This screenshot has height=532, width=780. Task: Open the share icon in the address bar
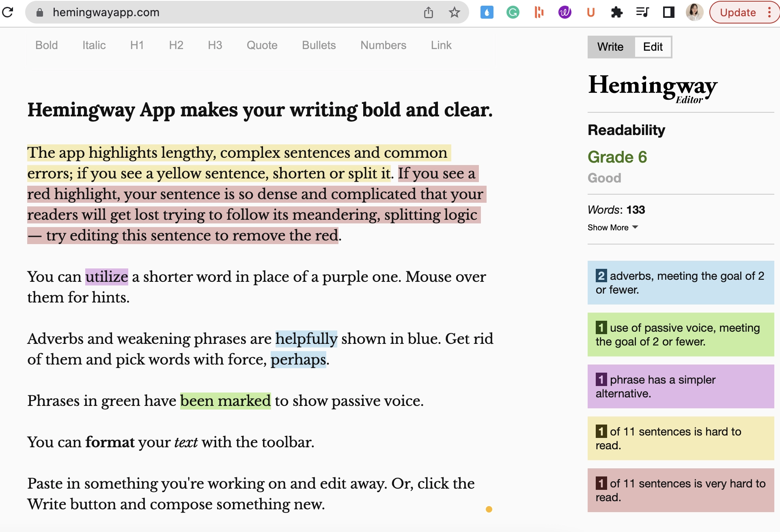(429, 13)
